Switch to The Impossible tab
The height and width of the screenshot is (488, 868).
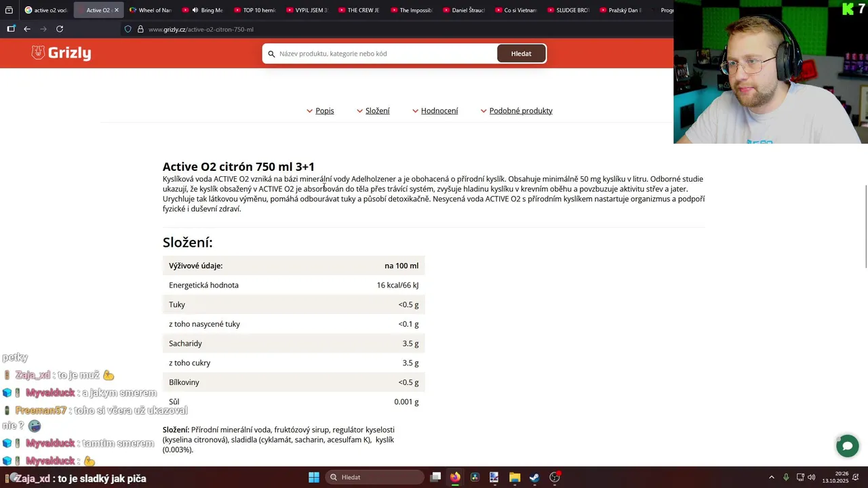(x=411, y=10)
